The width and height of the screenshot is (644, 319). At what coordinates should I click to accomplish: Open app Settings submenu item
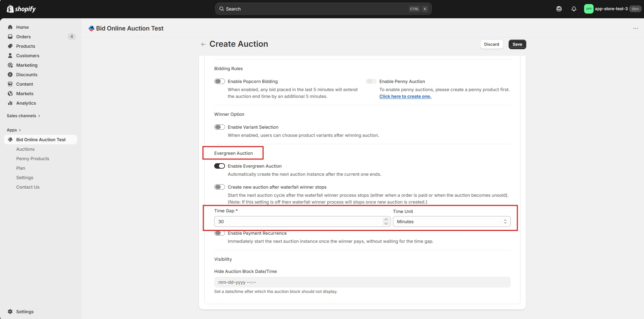click(x=25, y=177)
